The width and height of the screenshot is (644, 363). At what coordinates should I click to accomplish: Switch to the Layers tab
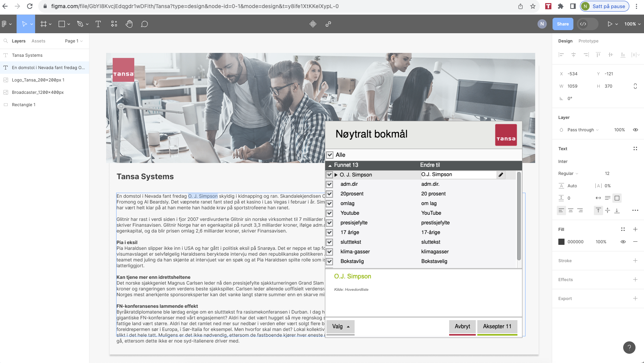[x=19, y=41]
